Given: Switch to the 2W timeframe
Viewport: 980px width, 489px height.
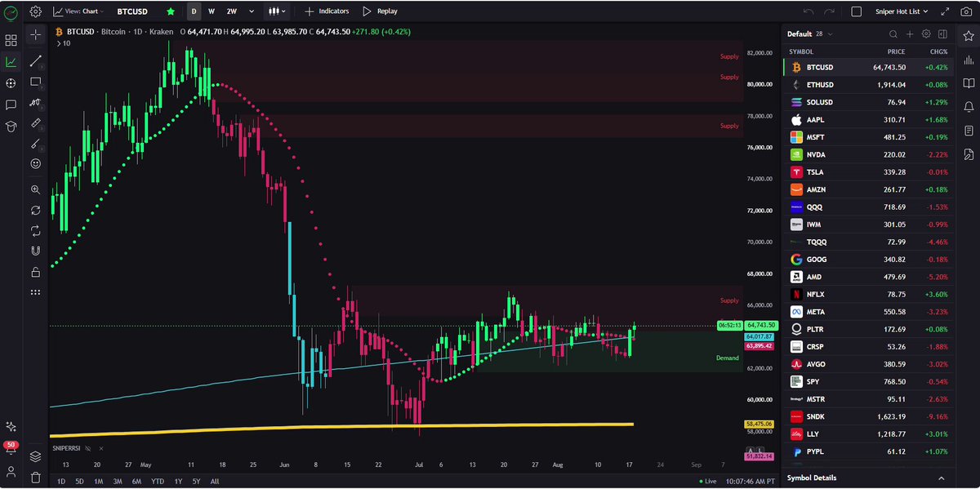Looking at the screenshot, I should point(232,11).
